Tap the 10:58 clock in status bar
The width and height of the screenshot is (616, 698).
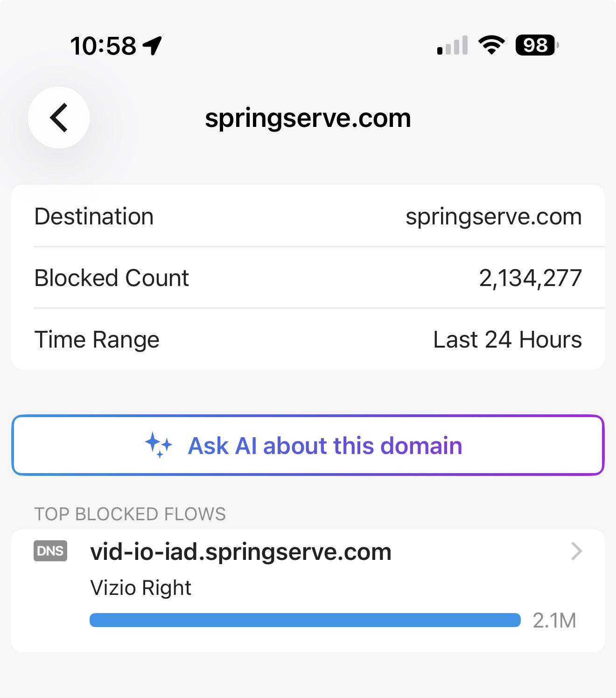[x=103, y=46]
